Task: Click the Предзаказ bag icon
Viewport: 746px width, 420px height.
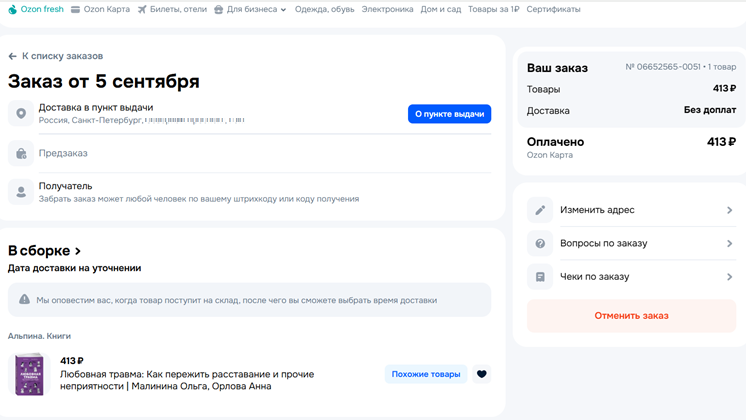Action: (21, 153)
